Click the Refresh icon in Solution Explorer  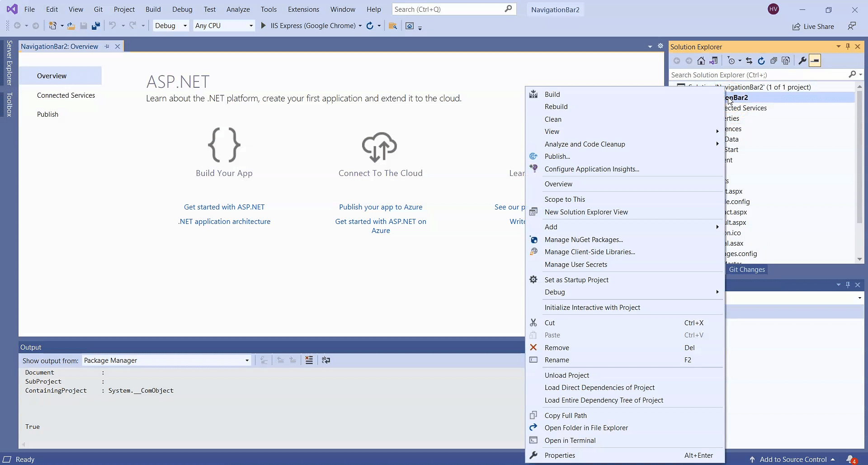point(761,61)
